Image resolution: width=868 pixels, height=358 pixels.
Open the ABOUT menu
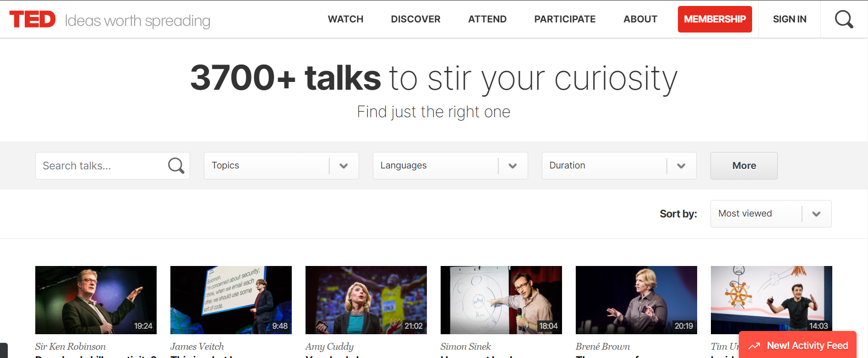point(640,19)
